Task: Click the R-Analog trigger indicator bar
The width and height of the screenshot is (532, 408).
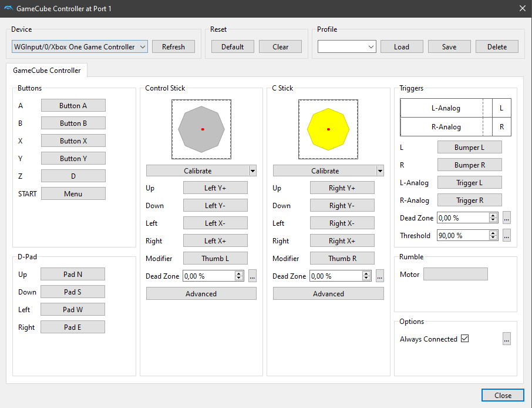Action: tap(446, 127)
